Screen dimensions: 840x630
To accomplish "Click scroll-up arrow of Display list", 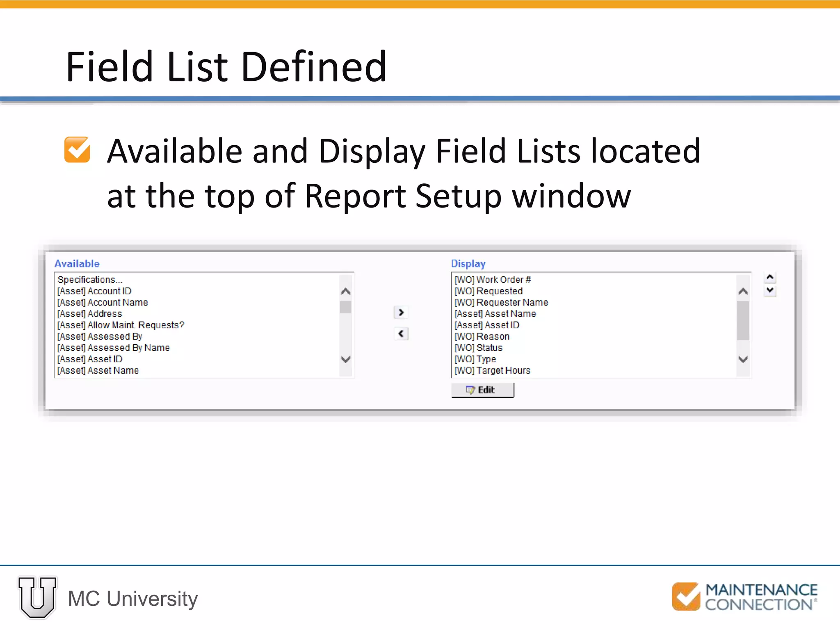I will tap(743, 292).
